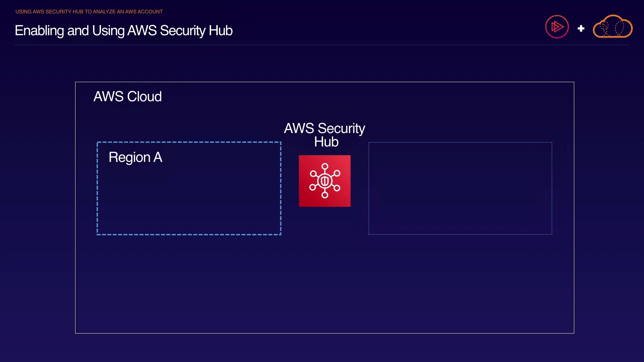Viewport: 644px width, 362px height.
Task: Click the "AWS Cloud" label
Action: tap(127, 97)
